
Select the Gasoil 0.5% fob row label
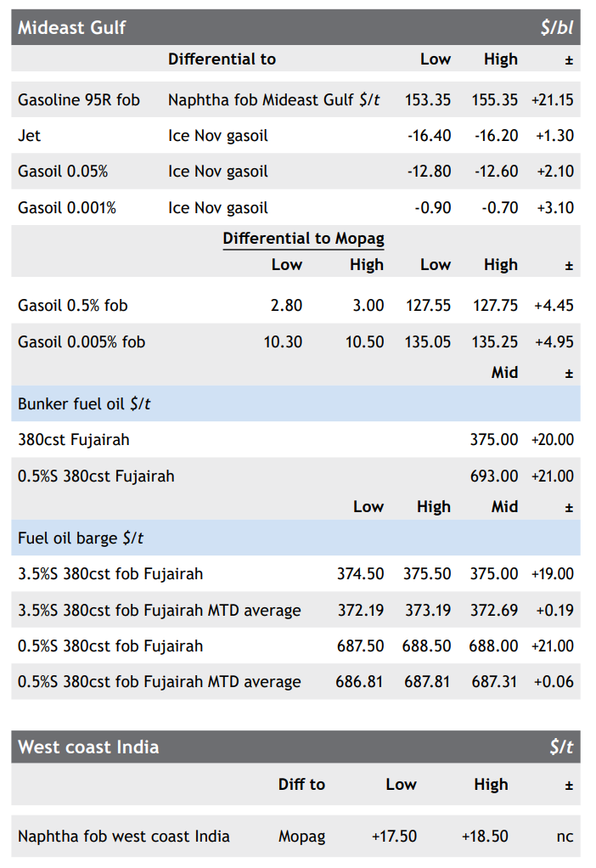[x=73, y=305]
